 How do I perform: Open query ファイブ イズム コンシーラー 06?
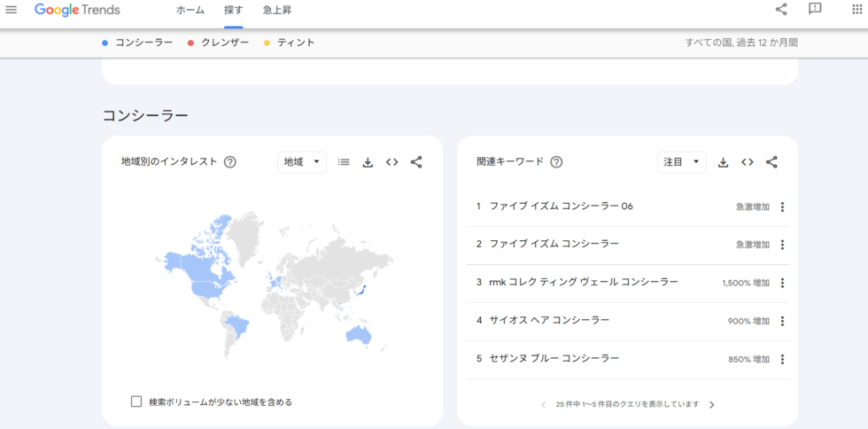coord(562,207)
